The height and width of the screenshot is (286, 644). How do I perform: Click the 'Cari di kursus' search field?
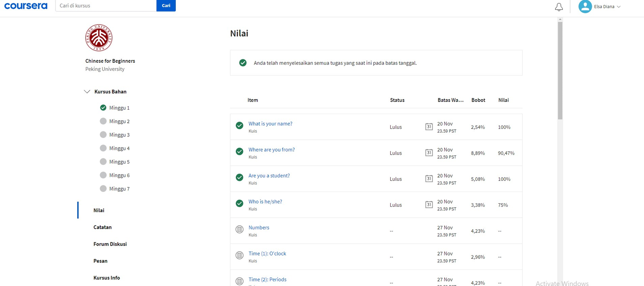click(x=106, y=6)
